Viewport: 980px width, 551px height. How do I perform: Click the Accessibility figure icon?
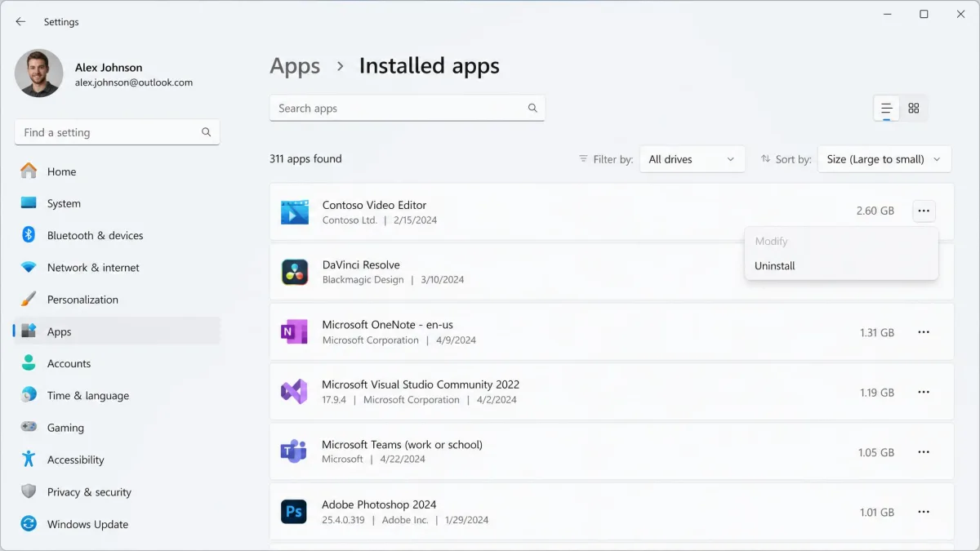point(29,460)
